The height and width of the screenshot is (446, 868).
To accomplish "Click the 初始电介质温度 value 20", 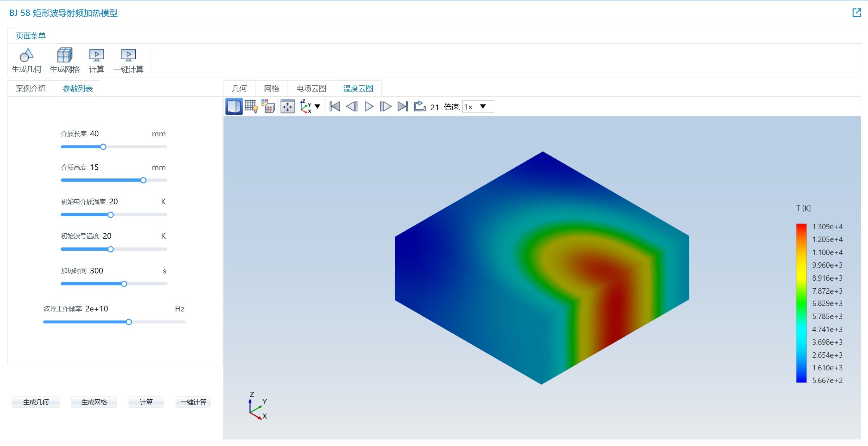I will click(113, 201).
